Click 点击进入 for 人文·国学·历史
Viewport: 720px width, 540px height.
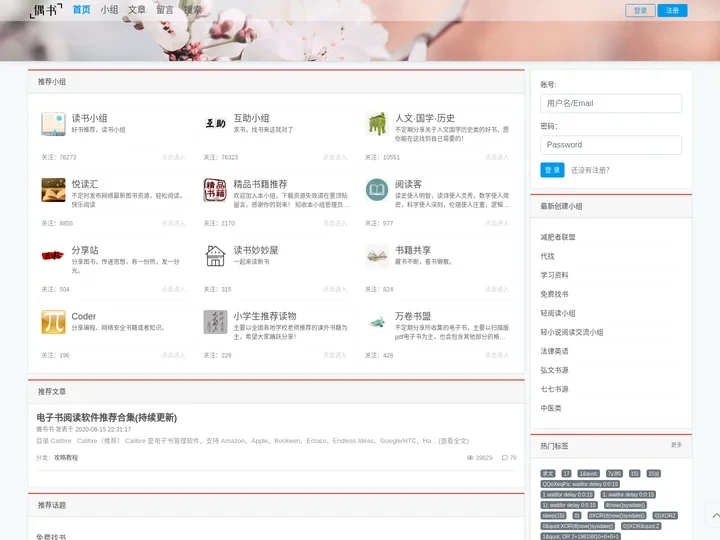(x=497, y=157)
